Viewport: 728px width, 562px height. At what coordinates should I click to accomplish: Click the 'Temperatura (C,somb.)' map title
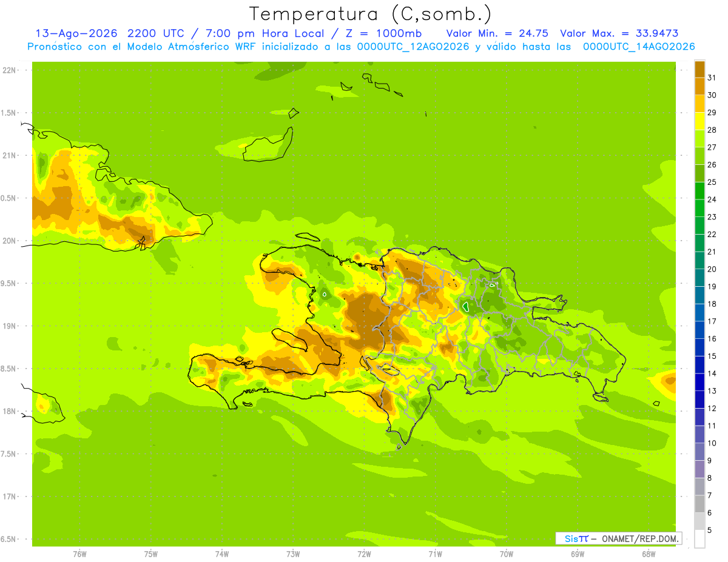pos(371,14)
